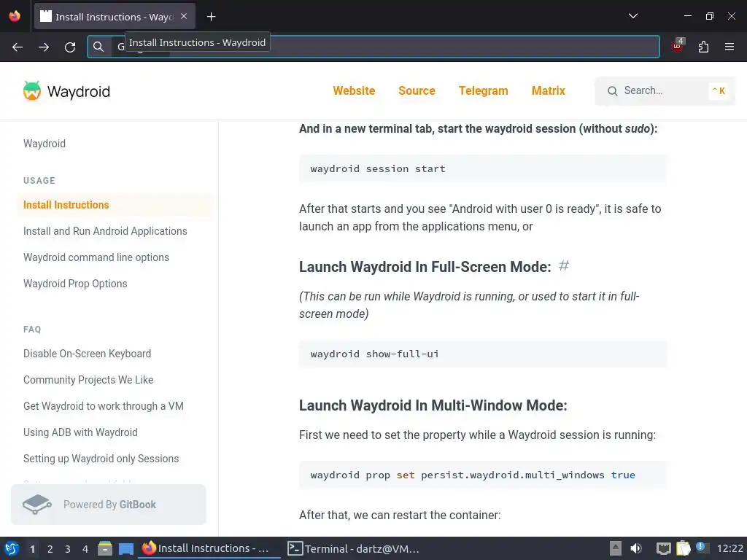Click the Firefox logo icon in title bar

[x=15, y=16]
